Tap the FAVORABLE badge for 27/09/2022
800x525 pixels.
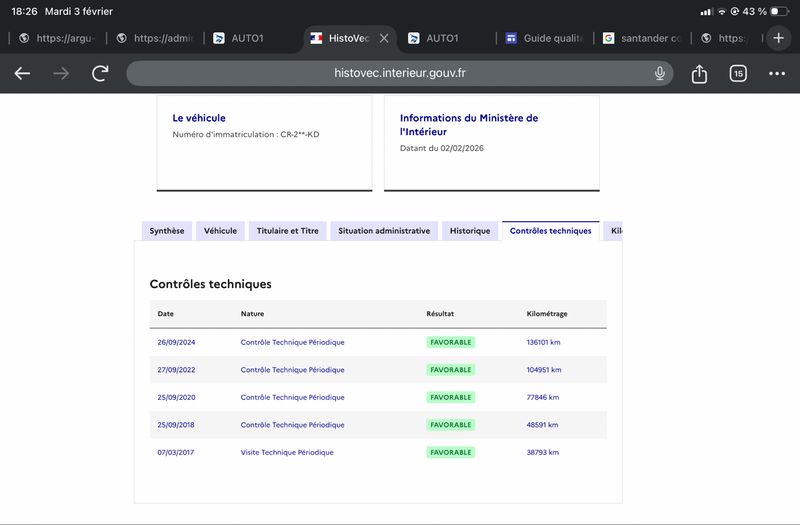450,370
